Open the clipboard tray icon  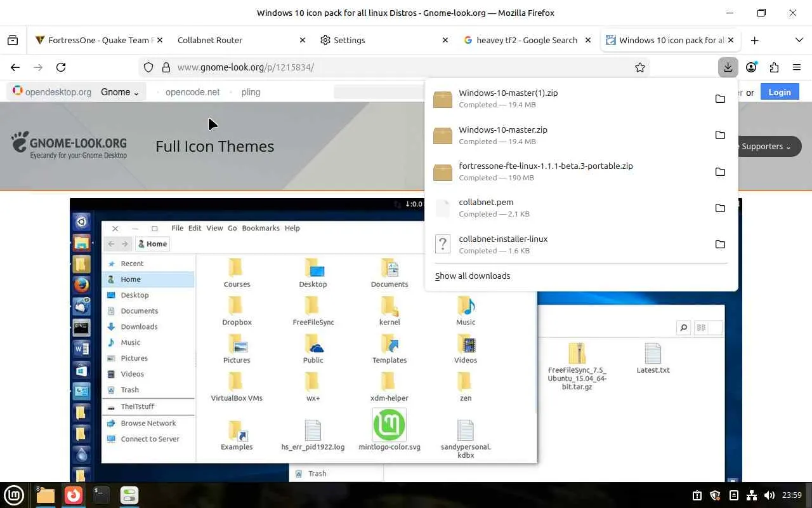697,495
